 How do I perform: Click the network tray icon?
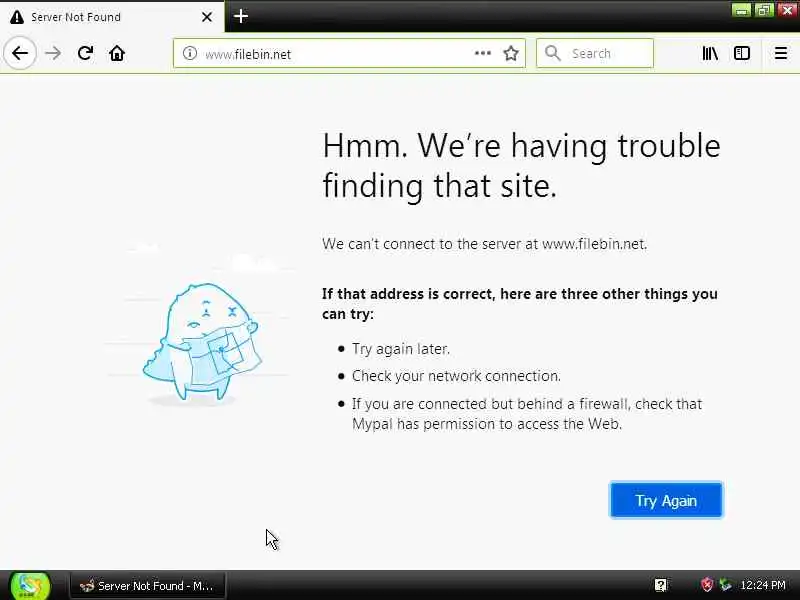tap(725, 585)
